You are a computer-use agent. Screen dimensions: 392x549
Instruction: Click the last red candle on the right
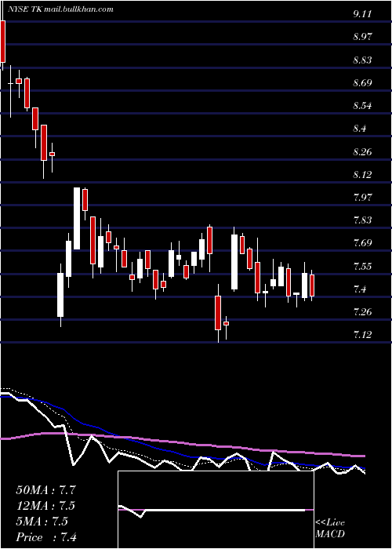312,285
